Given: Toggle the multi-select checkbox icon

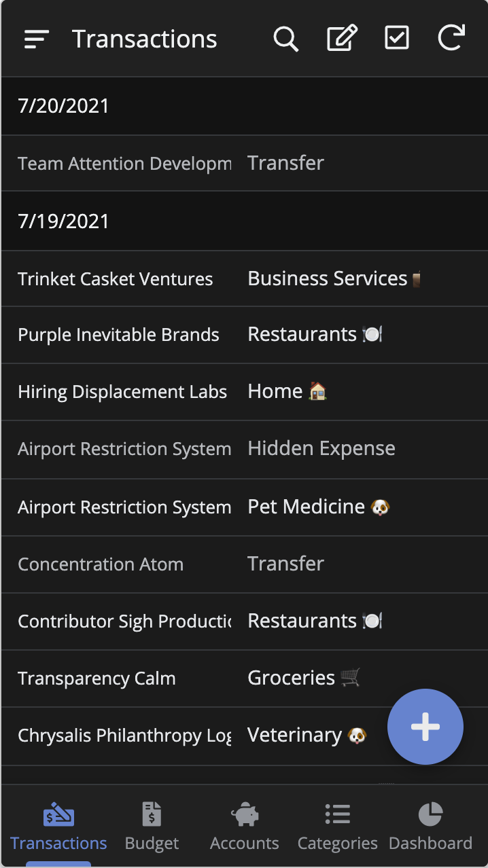Looking at the screenshot, I should pos(397,39).
